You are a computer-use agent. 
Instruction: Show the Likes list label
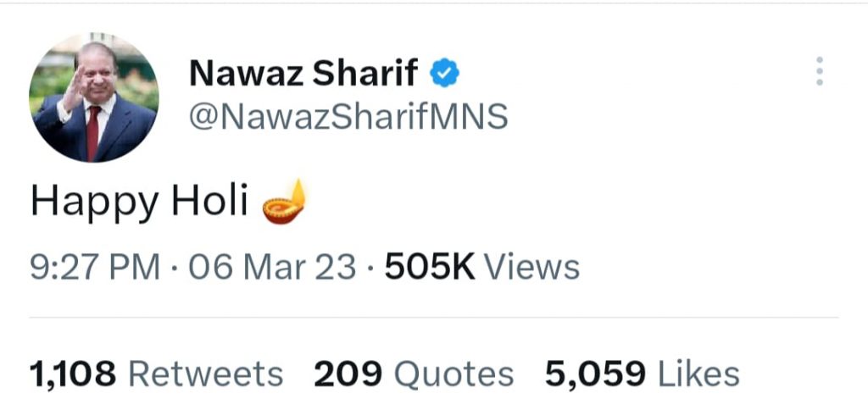pyautogui.click(x=698, y=374)
